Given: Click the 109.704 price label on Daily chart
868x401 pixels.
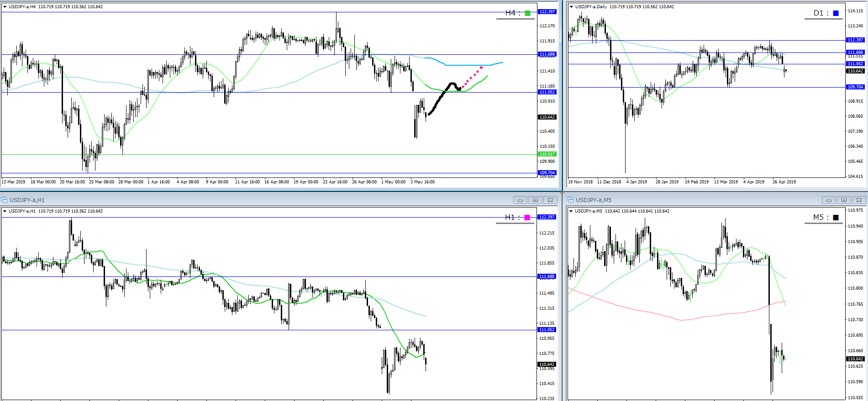Looking at the screenshot, I should [x=855, y=87].
